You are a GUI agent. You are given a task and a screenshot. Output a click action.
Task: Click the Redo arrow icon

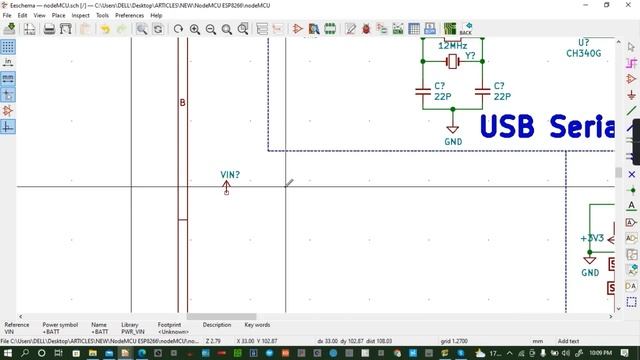coord(121,29)
